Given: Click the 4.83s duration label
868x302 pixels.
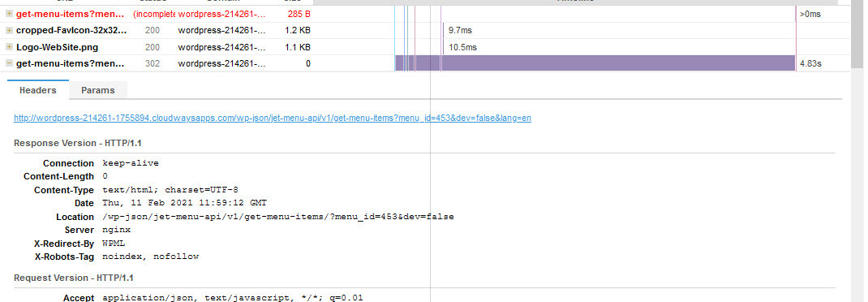Looking at the screenshot, I should [810, 63].
